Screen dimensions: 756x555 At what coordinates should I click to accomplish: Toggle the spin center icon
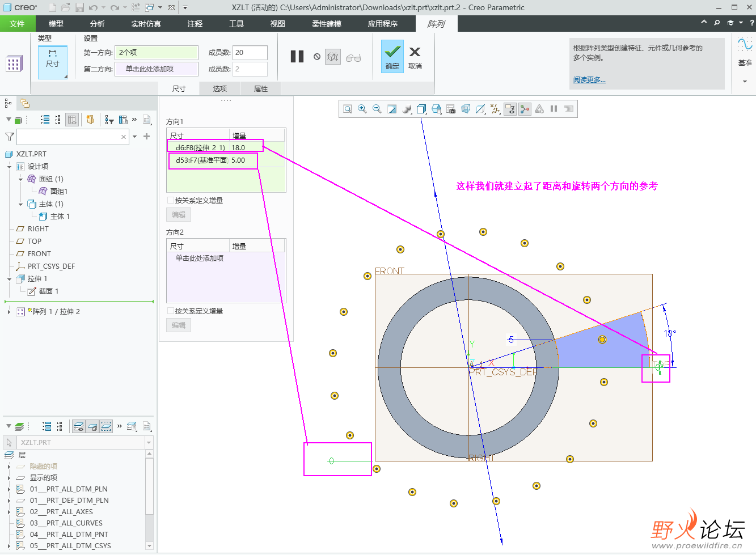525,109
